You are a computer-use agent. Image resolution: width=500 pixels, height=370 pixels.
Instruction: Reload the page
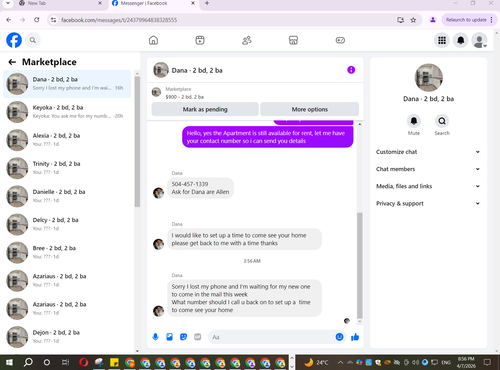(x=37, y=20)
